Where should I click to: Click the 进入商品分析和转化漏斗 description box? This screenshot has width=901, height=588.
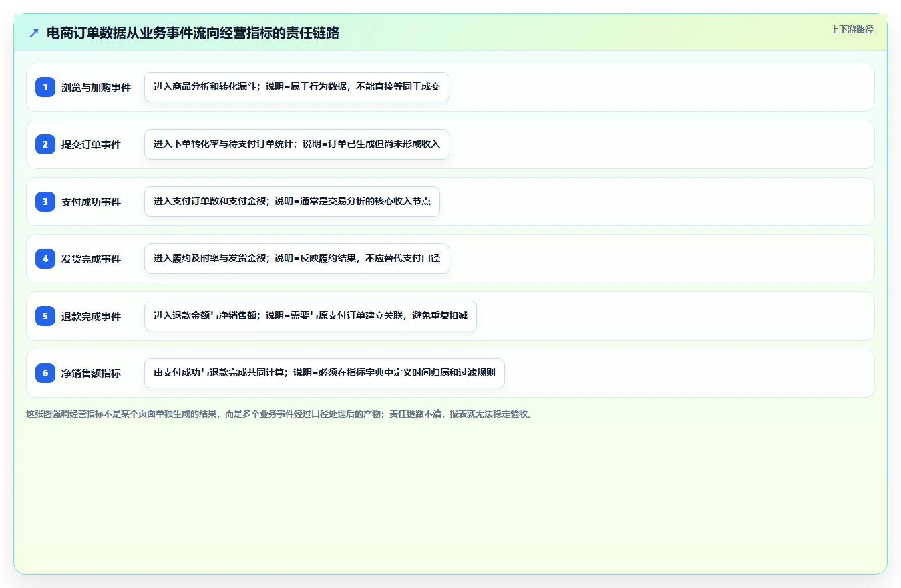pos(297,87)
